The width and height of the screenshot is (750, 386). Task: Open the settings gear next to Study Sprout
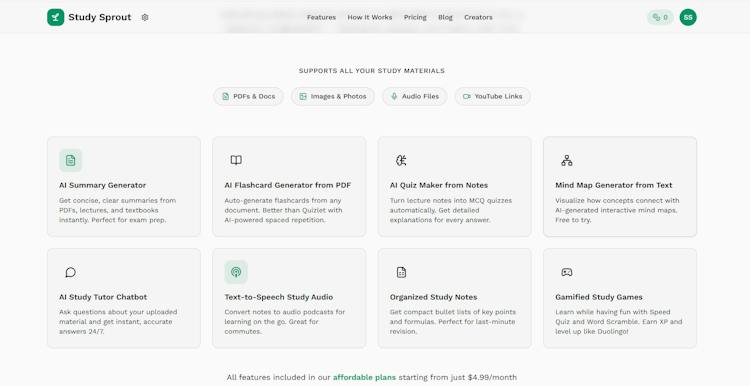[x=145, y=17]
